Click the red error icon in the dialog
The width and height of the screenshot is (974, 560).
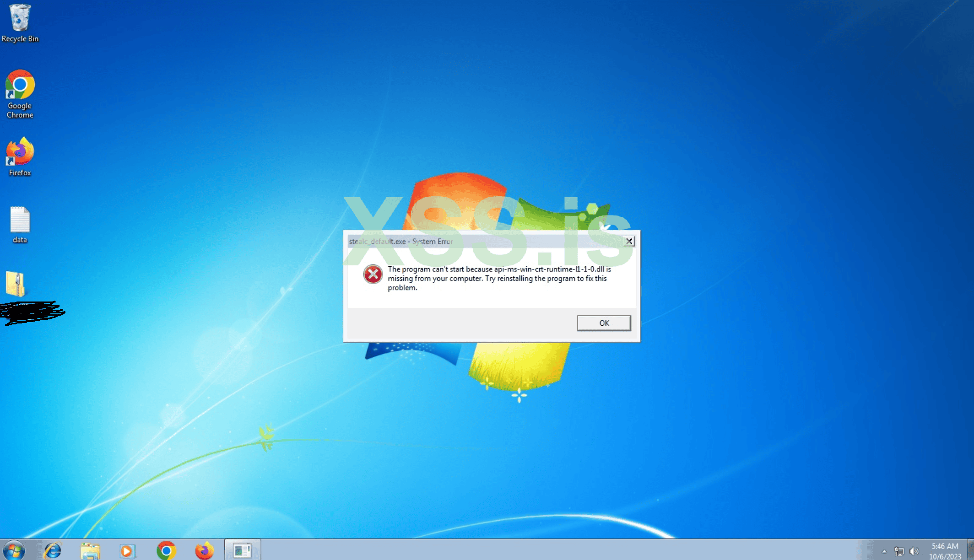(x=373, y=275)
